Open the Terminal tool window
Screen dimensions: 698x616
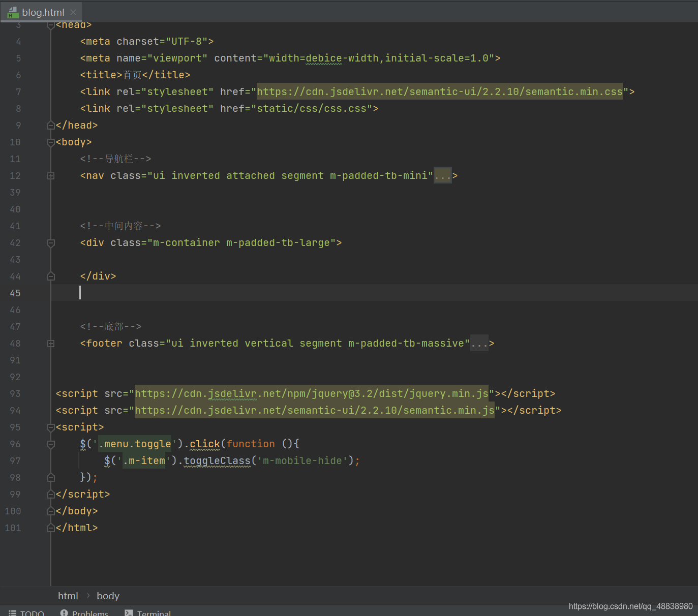pyautogui.click(x=148, y=612)
